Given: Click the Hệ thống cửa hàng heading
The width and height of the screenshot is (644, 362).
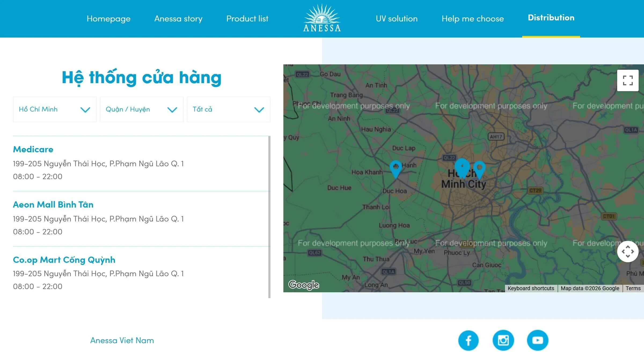Looking at the screenshot, I should point(142,77).
